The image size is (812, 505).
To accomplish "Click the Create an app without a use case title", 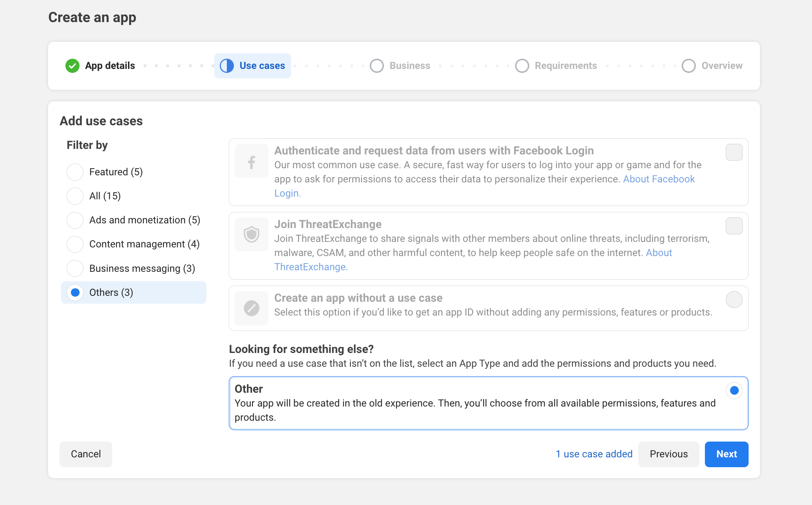I will tap(358, 298).
